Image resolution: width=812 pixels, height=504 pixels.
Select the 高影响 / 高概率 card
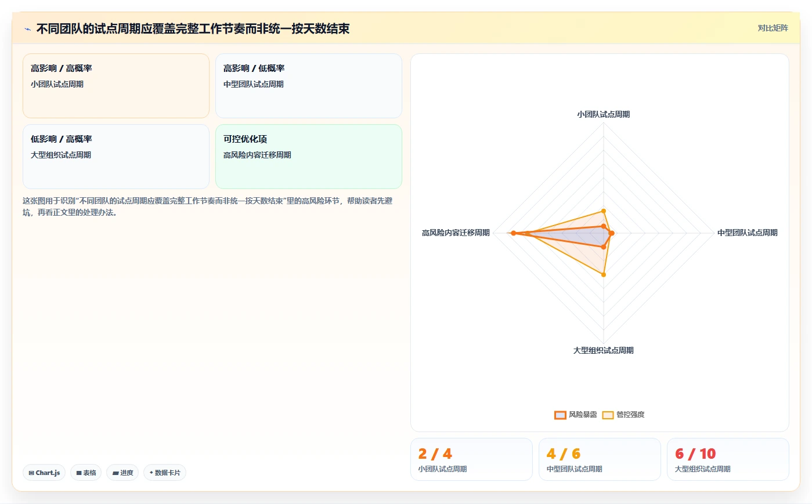point(116,86)
